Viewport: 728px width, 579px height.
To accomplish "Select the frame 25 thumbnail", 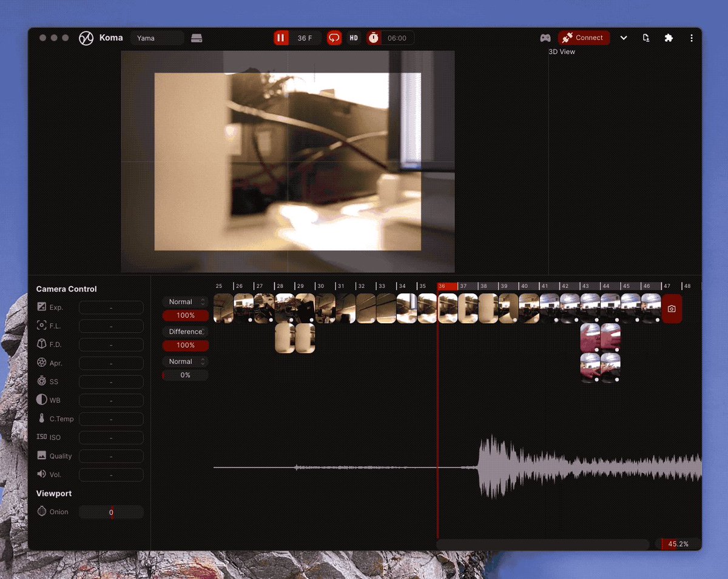I will [223, 309].
